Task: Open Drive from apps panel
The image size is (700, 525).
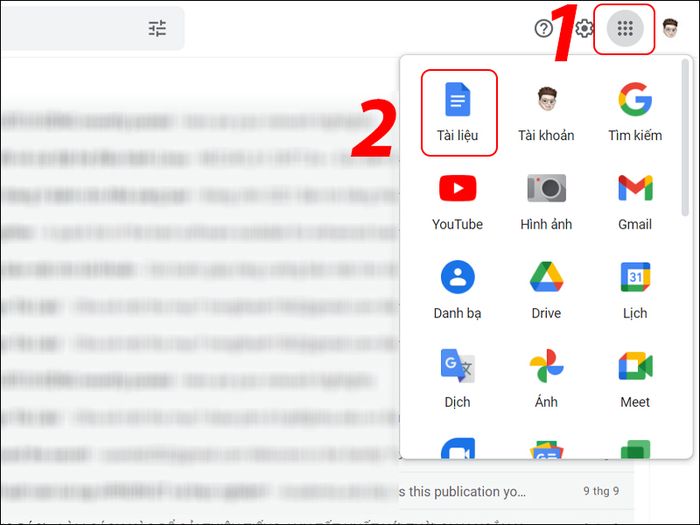Action: 546,290
